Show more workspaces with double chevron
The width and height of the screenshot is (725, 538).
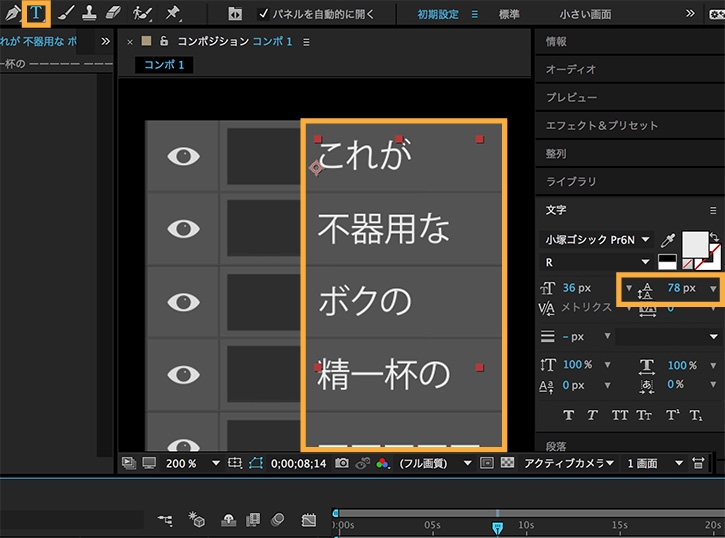(690, 13)
